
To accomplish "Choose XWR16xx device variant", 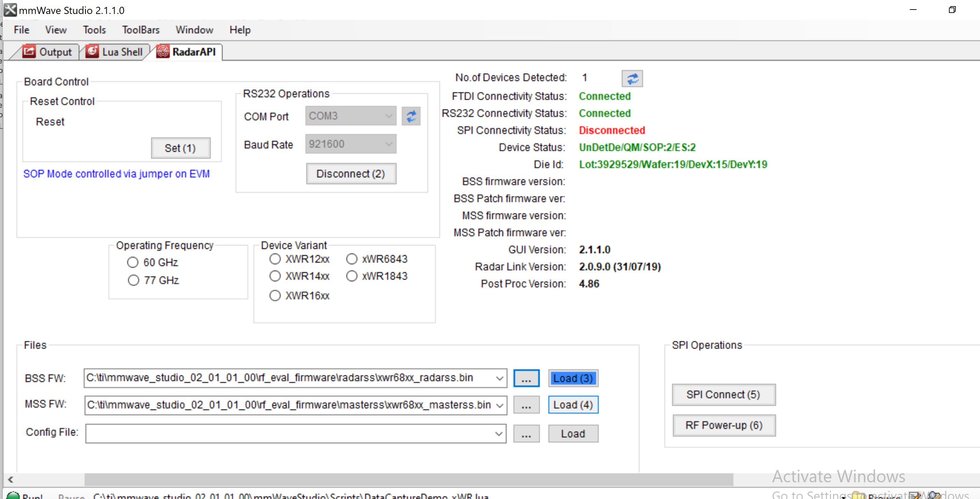I will [275, 296].
